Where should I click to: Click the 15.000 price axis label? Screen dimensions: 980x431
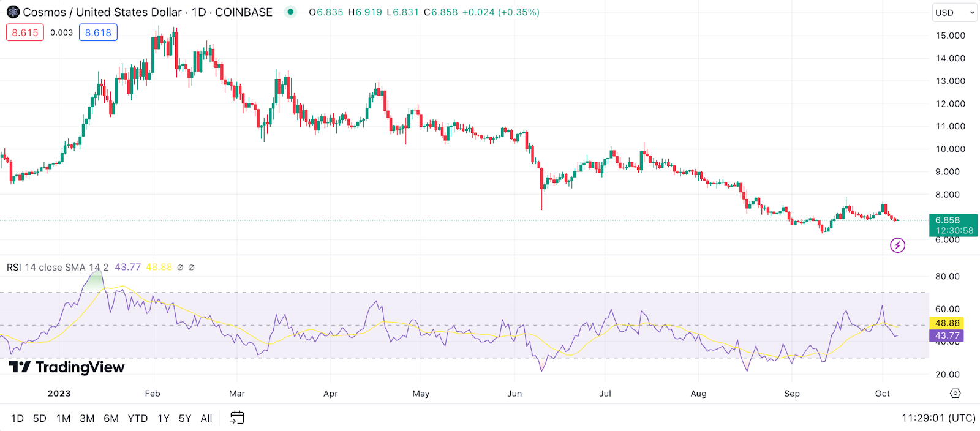pos(950,36)
